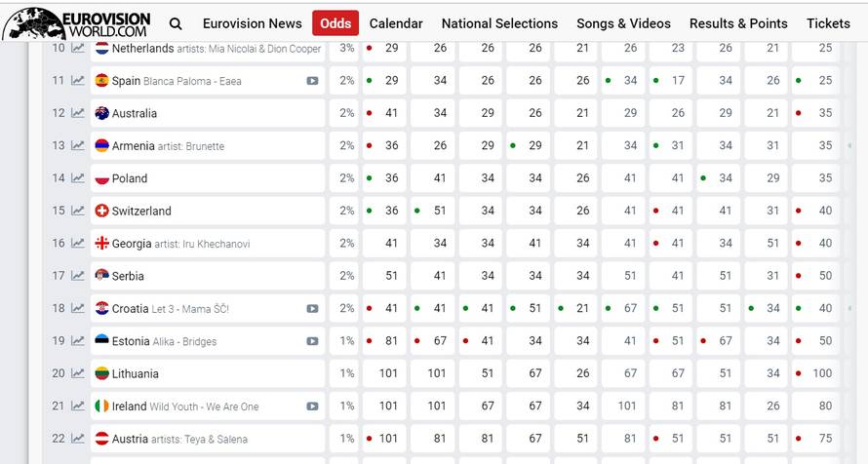Image resolution: width=868 pixels, height=464 pixels.
Task: Open the Odds tab
Action: click(x=335, y=23)
